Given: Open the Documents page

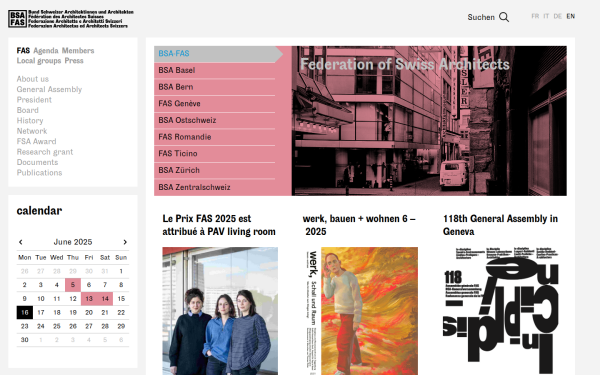Looking at the screenshot, I should click(x=37, y=162).
